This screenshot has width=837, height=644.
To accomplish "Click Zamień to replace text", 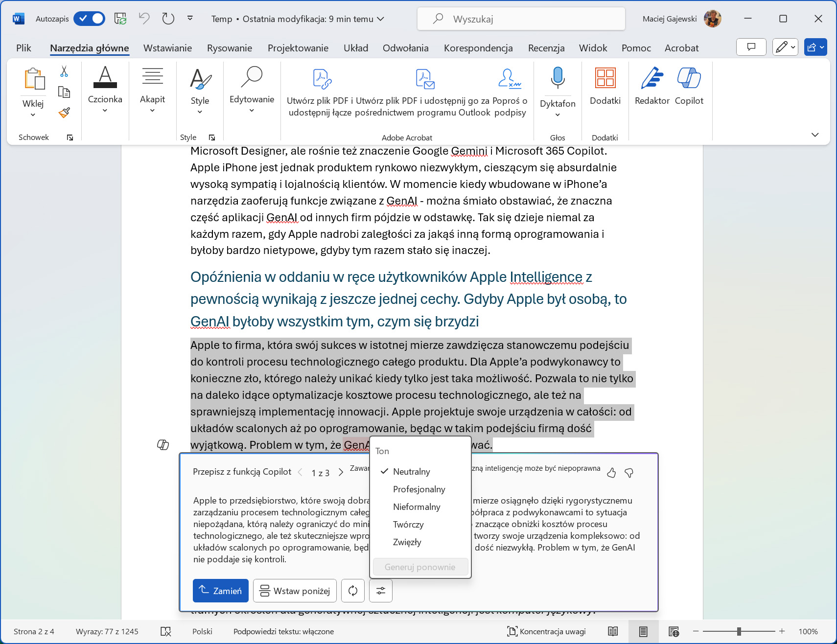I will tap(221, 591).
